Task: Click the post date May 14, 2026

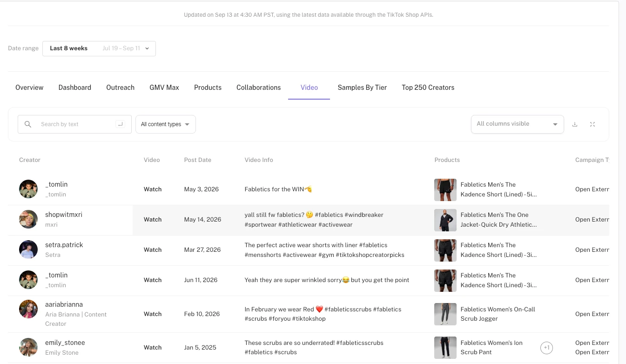Action: tap(202, 220)
